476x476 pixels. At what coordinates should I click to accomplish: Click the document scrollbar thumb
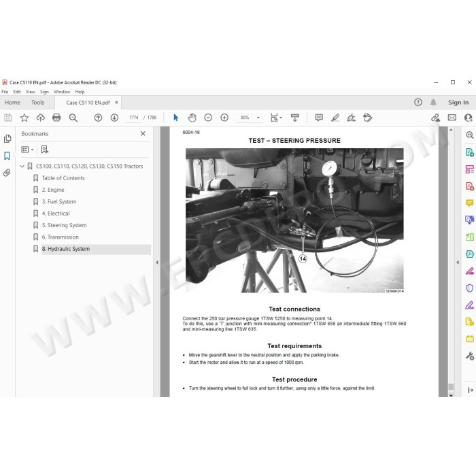pos(451,387)
